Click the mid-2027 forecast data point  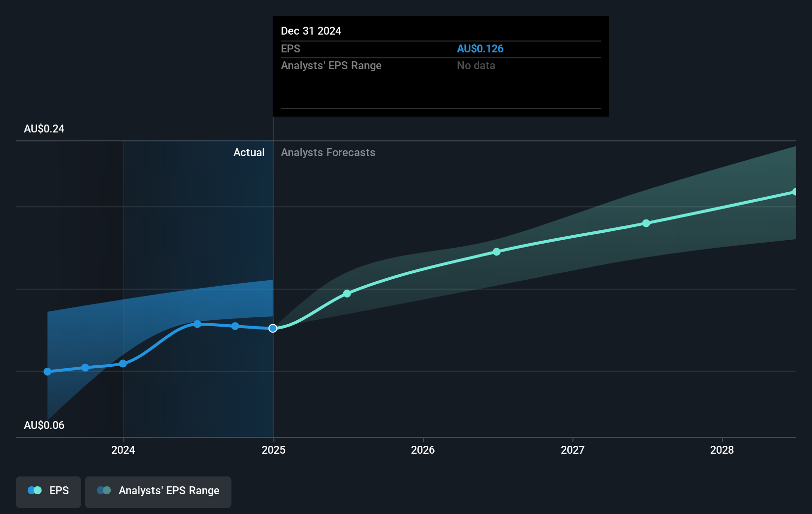[646, 223]
